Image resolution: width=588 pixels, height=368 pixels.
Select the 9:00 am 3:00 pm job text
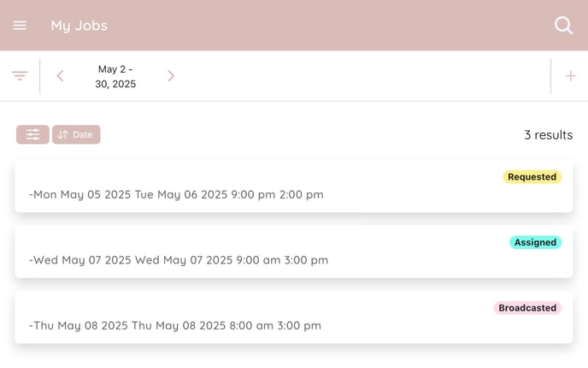(x=282, y=260)
